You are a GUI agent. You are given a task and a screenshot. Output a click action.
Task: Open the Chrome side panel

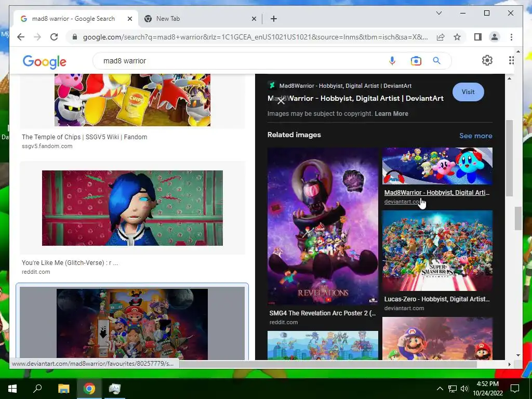click(x=478, y=37)
